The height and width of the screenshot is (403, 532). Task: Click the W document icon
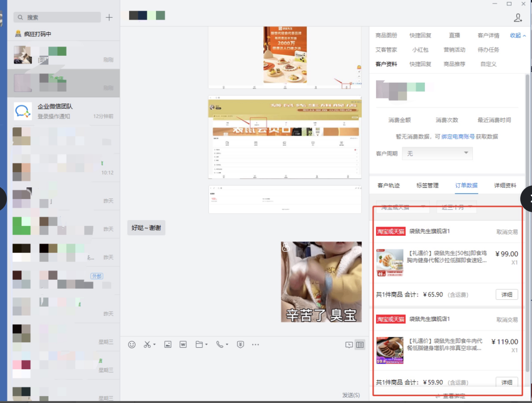pyautogui.click(x=183, y=344)
